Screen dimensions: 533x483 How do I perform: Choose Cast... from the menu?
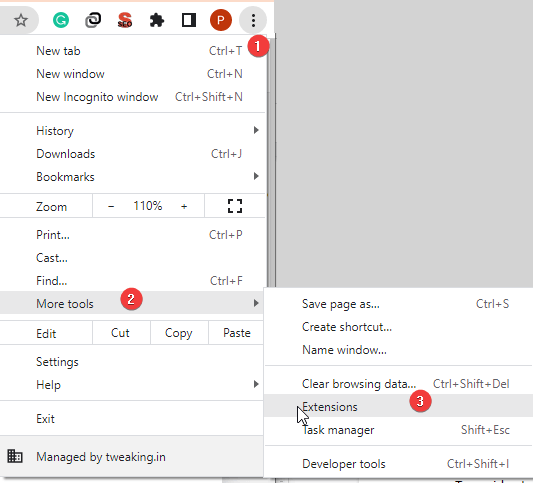click(x=132, y=258)
